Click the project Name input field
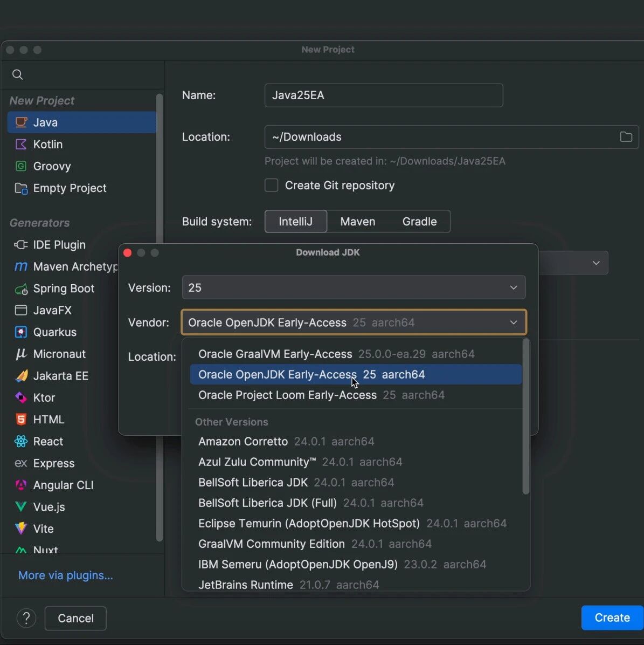Image resolution: width=644 pixels, height=645 pixels. tap(384, 95)
